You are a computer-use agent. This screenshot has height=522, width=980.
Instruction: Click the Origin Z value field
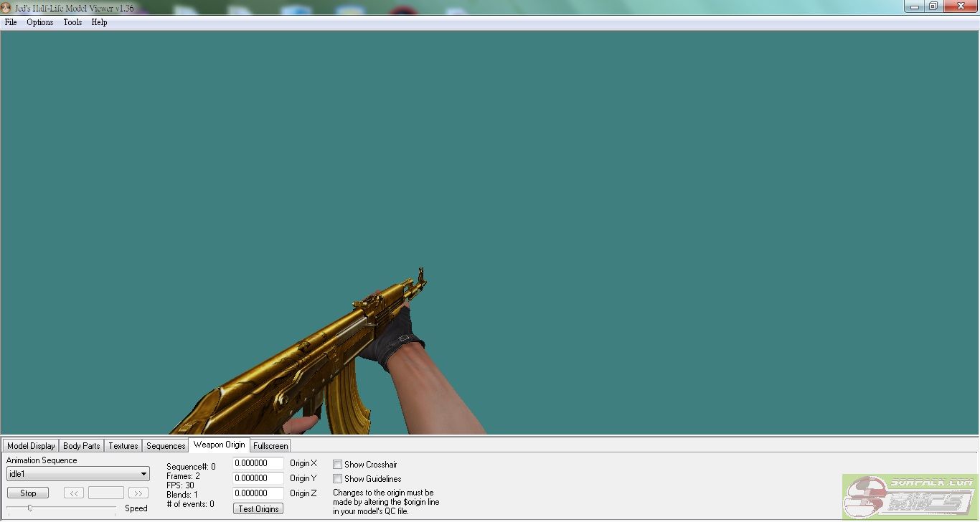tap(258, 493)
